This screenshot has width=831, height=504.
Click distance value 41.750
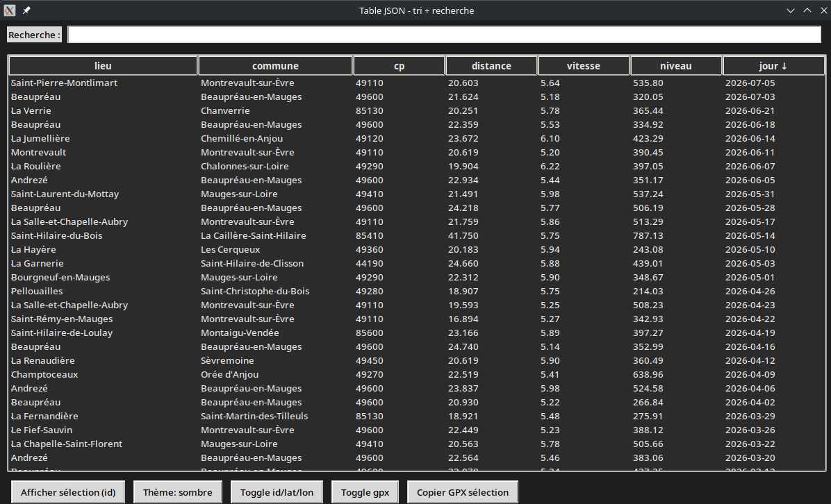463,235
